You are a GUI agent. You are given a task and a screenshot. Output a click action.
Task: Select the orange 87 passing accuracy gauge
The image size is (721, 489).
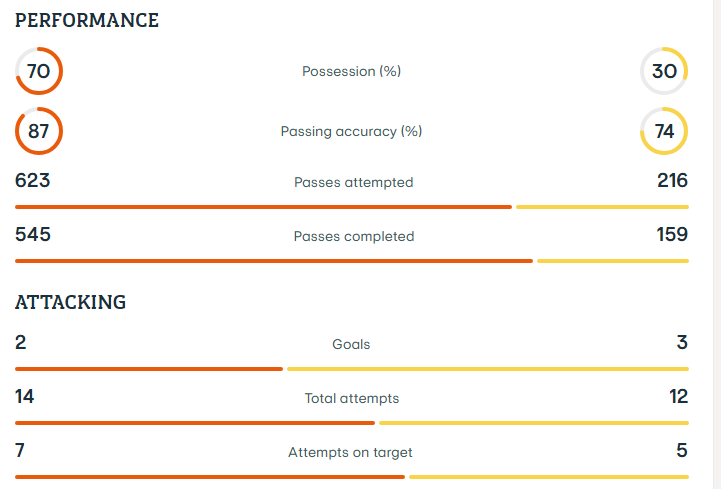(x=39, y=131)
